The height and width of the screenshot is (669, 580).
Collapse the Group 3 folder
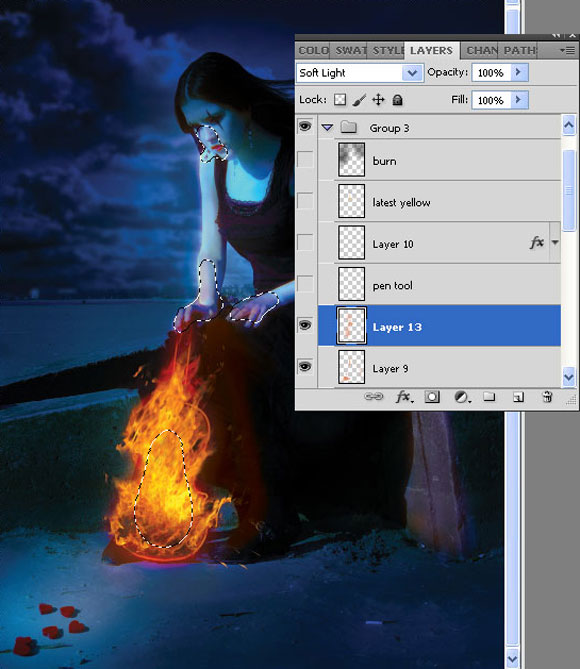[327, 127]
